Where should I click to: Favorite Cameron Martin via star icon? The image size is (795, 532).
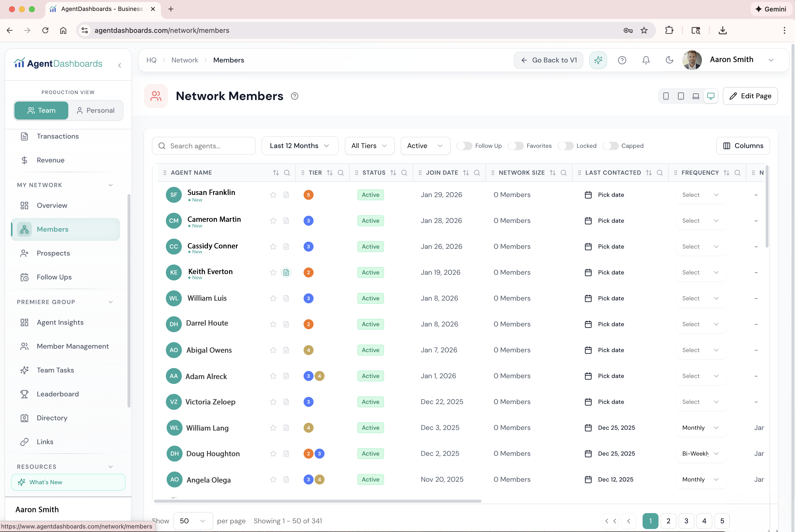click(x=273, y=220)
